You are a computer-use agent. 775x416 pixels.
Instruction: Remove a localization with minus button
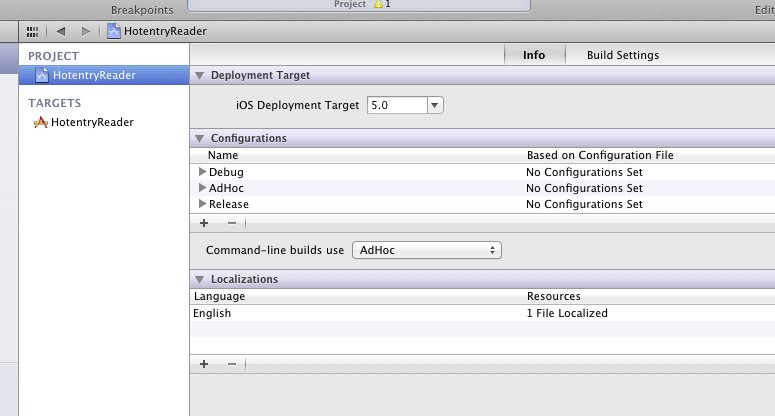(x=232, y=364)
